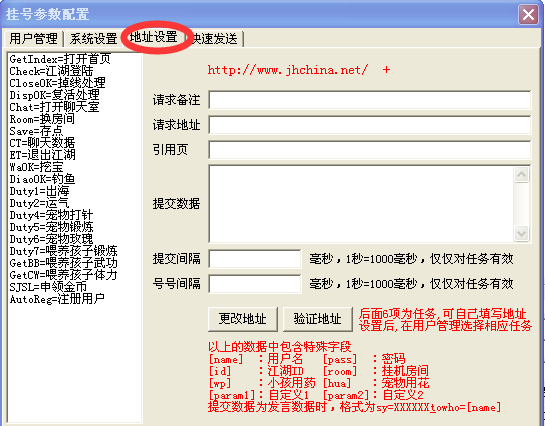This screenshot has width=545, height=426.
Task: Select DiaoOK=钓鱼 list entry
Action: 42,179
